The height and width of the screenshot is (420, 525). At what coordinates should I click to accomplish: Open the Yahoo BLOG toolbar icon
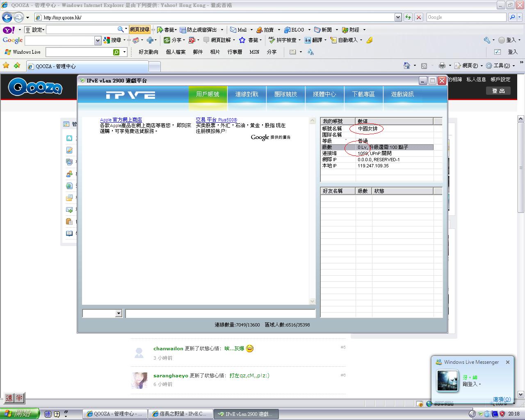tap(287, 30)
